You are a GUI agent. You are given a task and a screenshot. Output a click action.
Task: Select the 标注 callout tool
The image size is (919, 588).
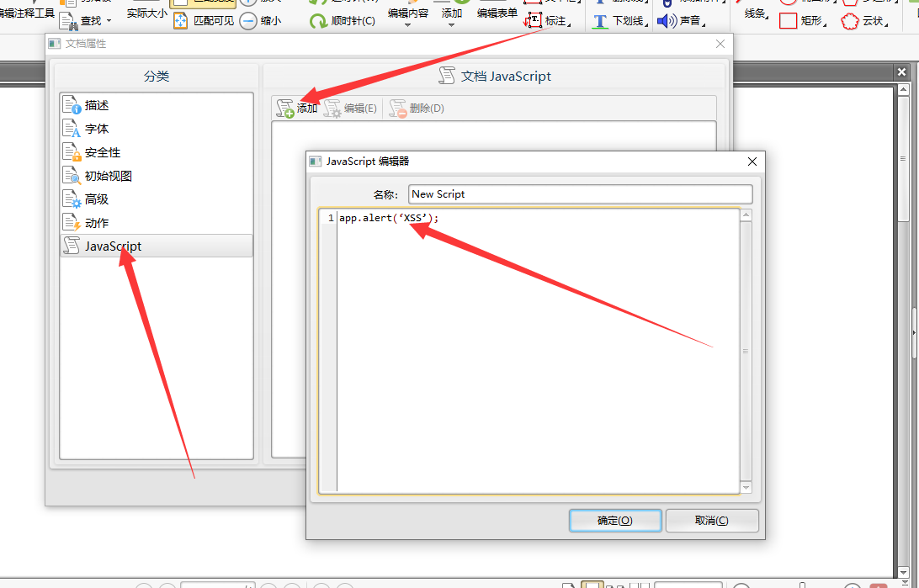(x=548, y=21)
